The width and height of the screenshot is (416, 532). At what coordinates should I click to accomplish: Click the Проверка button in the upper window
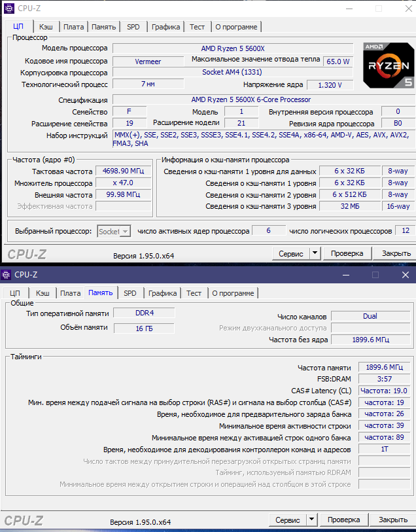(347, 253)
